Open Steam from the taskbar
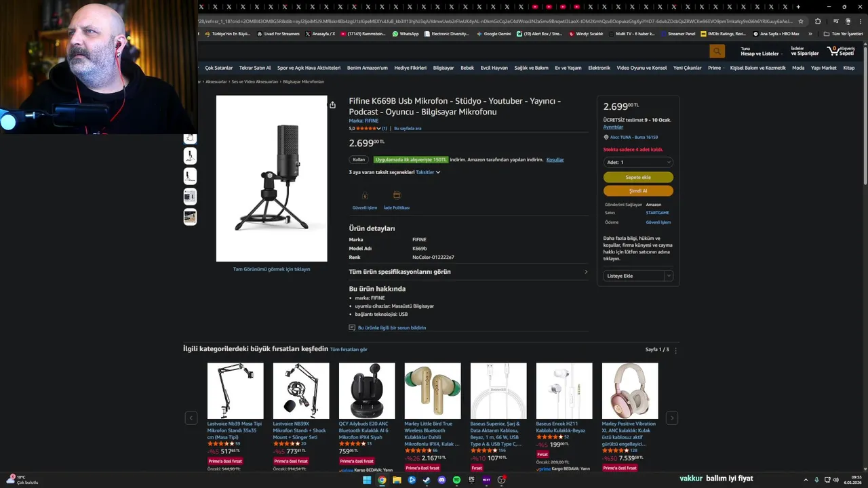Screen dimensions: 868x488 coord(427,480)
